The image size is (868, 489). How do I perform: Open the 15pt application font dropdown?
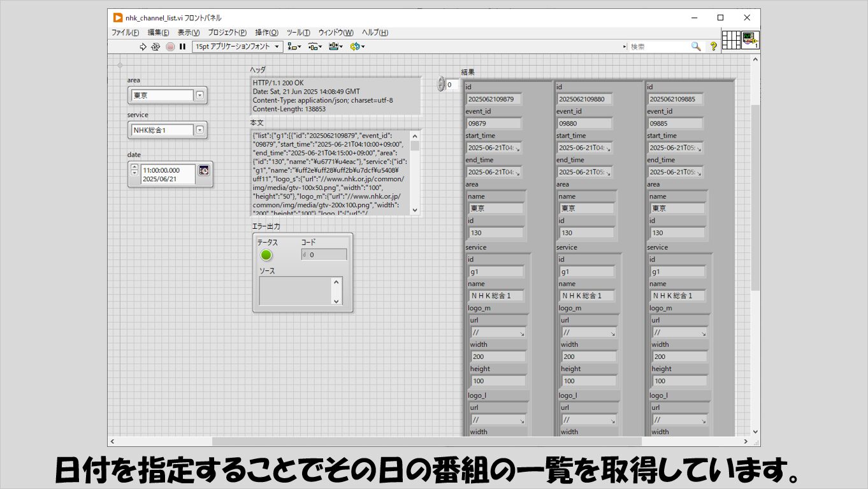pyautogui.click(x=238, y=47)
